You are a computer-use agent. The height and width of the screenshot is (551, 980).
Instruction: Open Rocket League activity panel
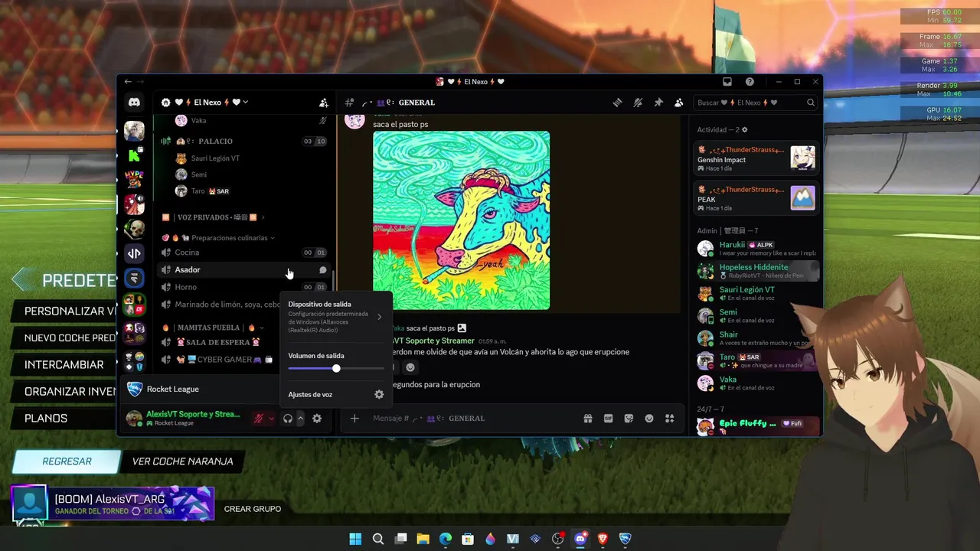(x=201, y=389)
